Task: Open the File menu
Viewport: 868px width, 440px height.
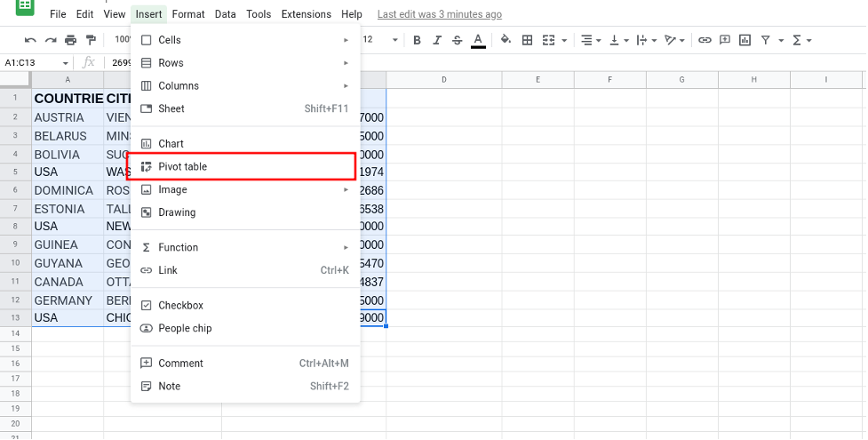Action: tap(58, 14)
